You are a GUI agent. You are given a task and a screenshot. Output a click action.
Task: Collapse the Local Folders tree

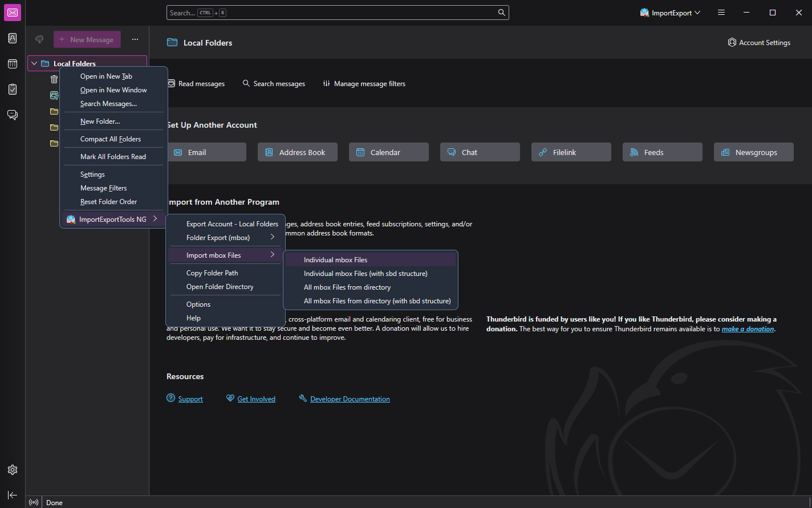point(34,63)
